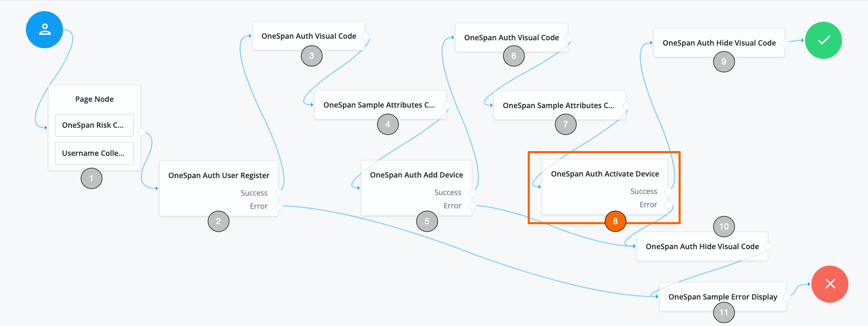Click the blue user start node icon
The image size is (868, 326).
pos(44,30)
